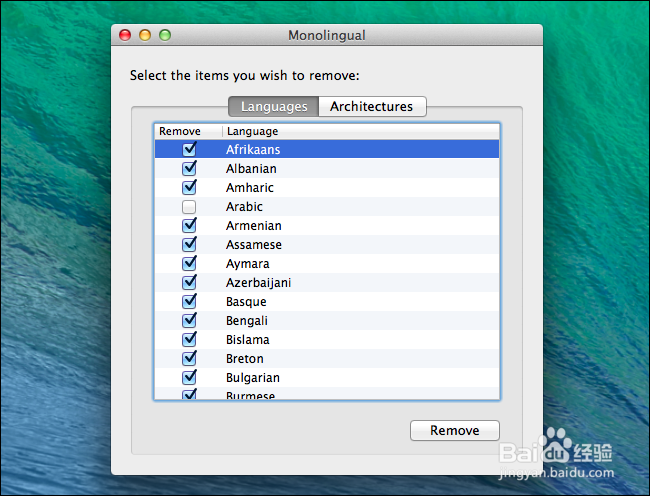Uncheck the Albanian remove checkbox
The height and width of the screenshot is (496, 650).
pos(189,169)
